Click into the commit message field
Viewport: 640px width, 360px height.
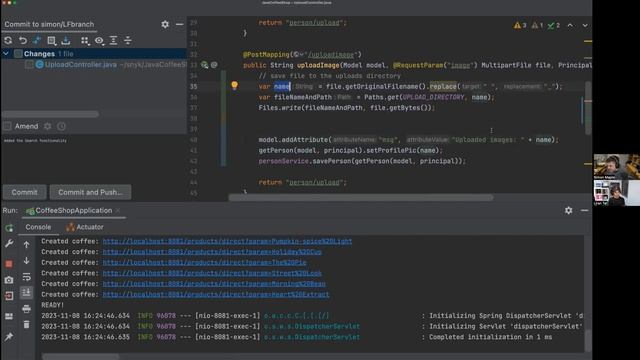point(94,159)
